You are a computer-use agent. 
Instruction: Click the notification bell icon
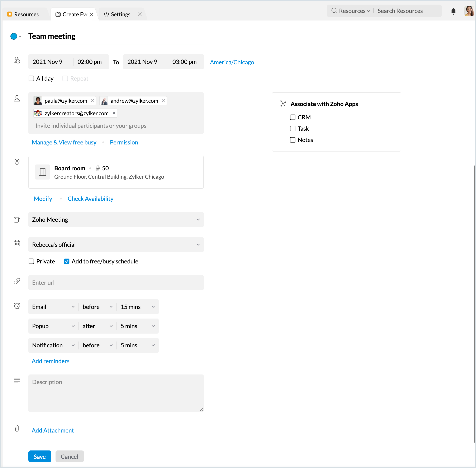tap(453, 11)
